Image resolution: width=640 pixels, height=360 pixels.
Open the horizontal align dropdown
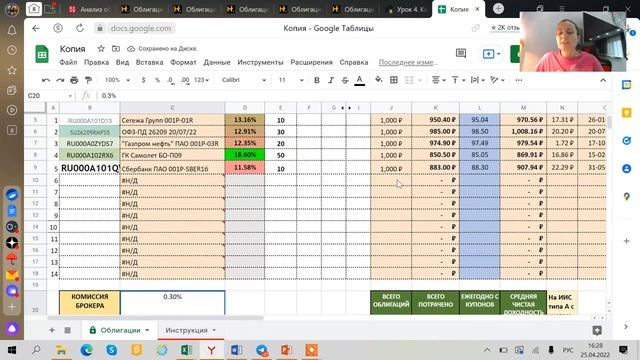(438, 80)
